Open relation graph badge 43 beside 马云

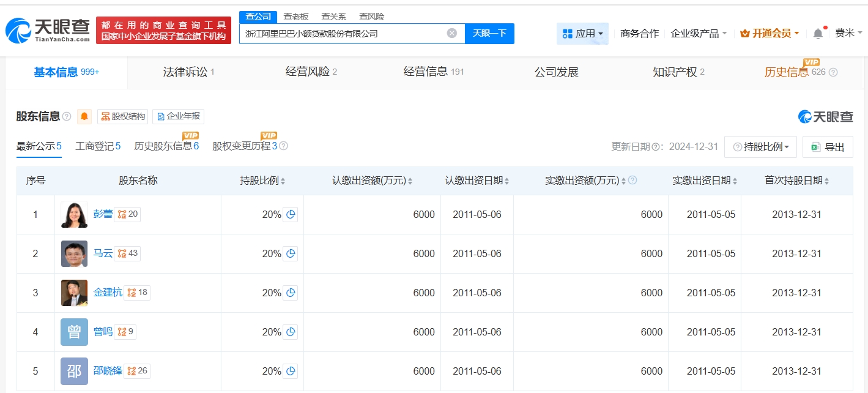[128, 253]
